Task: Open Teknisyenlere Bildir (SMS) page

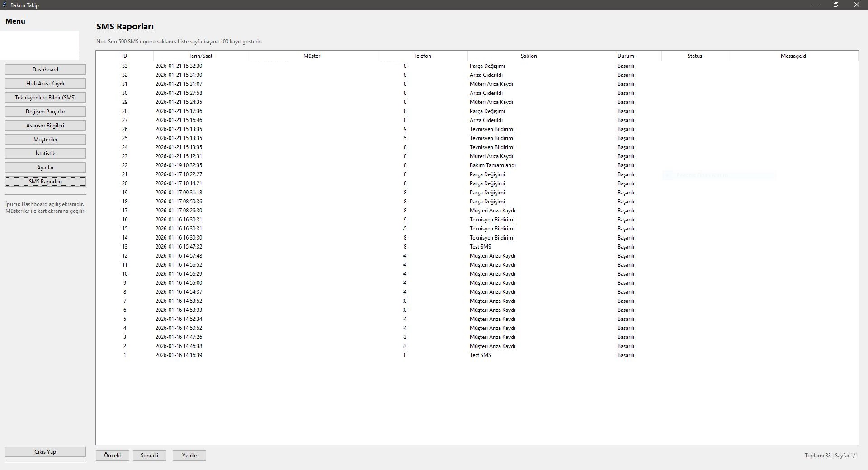Action: point(45,98)
